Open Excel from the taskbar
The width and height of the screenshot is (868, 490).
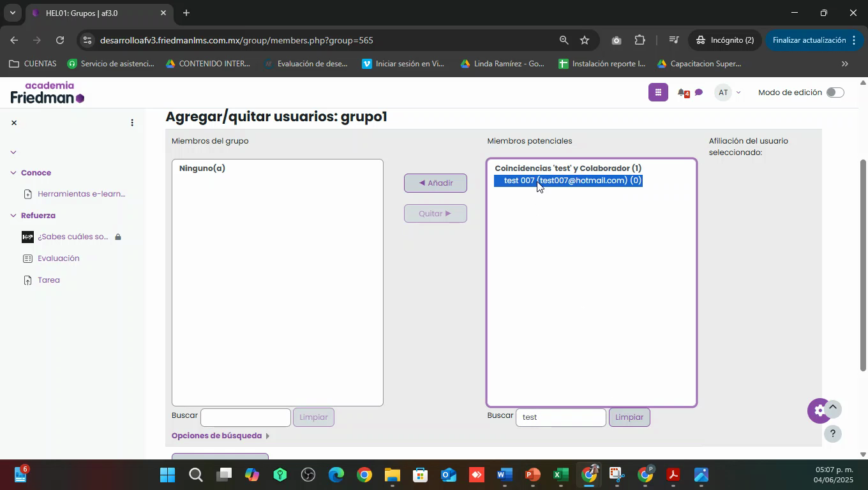click(x=560, y=475)
